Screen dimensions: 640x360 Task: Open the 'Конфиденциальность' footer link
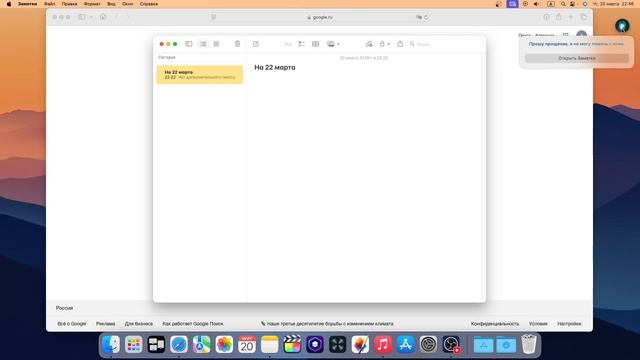coord(495,324)
